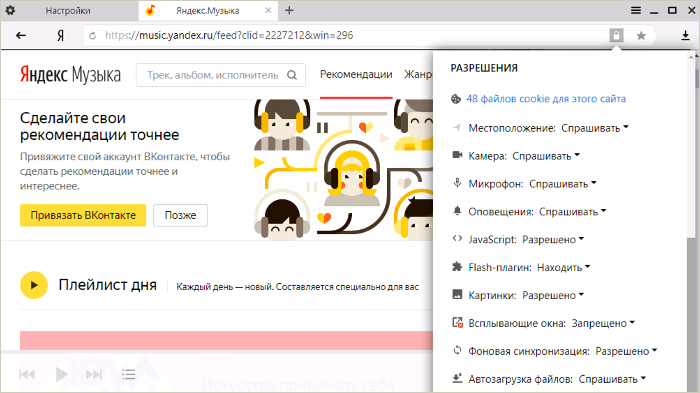Click the search magnifier icon
The image size is (700, 393).
[x=292, y=75]
